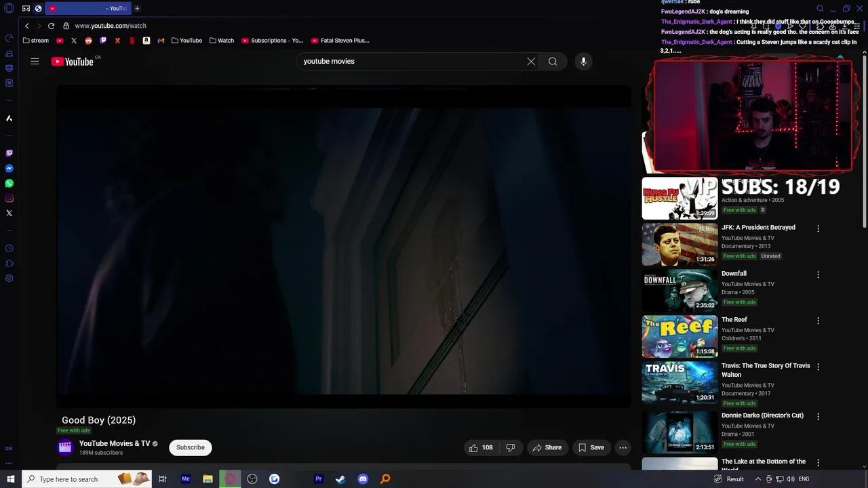Open Extensions cube in Opera sidebar

pos(9,263)
